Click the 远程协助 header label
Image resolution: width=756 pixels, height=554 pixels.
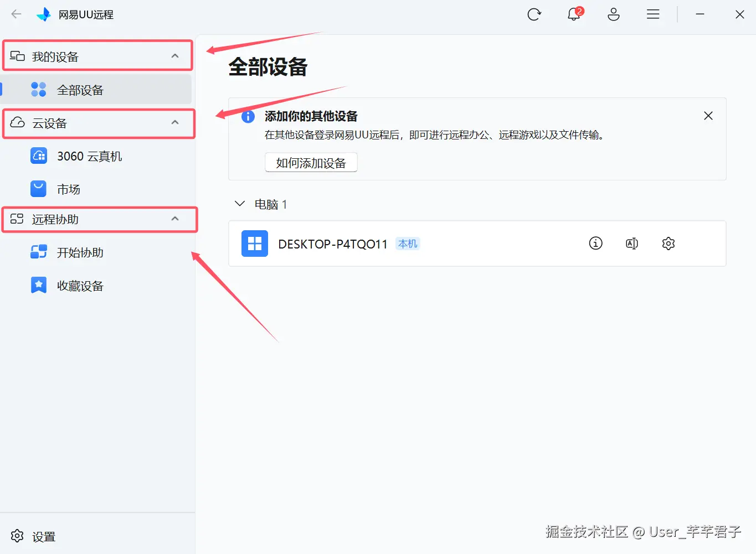coord(55,219)
